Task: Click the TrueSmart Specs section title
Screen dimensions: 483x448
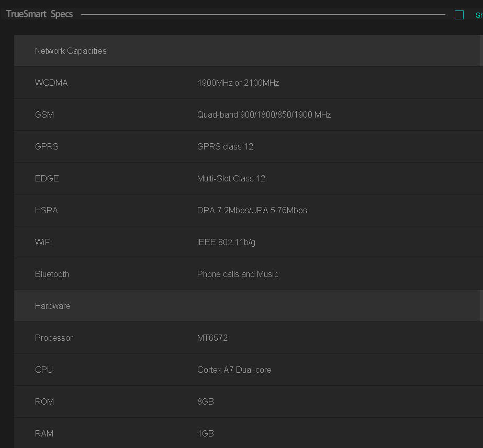Action: tap(39, 14)
